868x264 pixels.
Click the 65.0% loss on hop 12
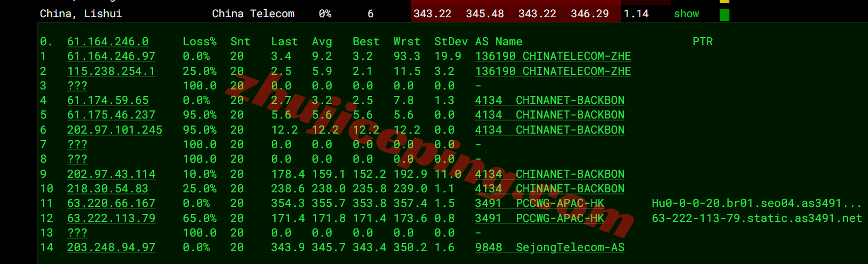point(200,218)
